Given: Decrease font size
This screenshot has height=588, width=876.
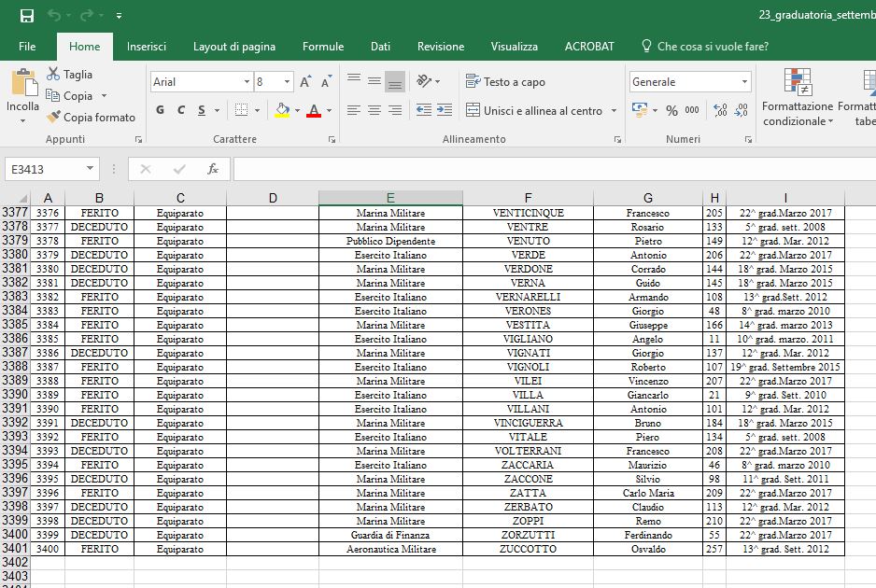Looking at the screenshot, I should tap(327, 82).
